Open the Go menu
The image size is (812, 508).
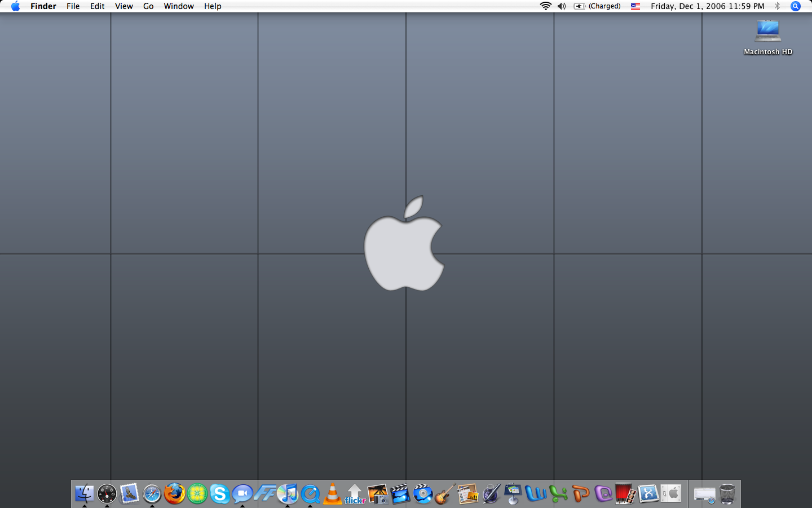click(148, 6)
